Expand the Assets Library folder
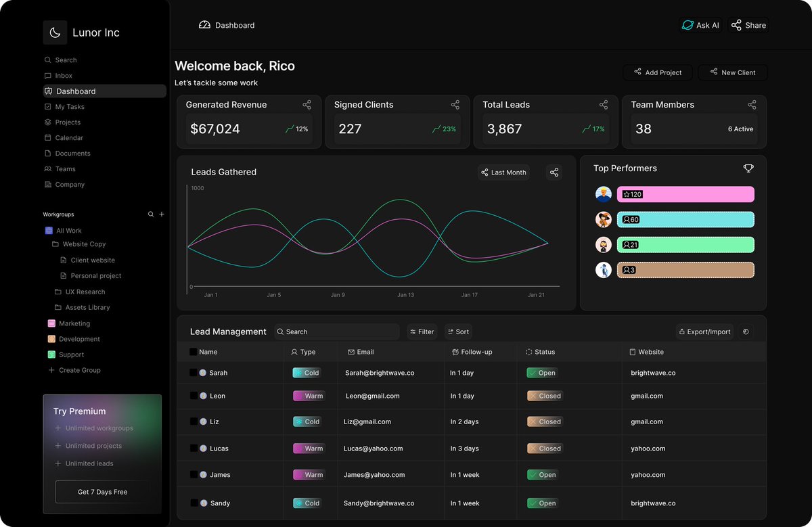Image resolution: width=812 pixels, height=527 pixels. tap(81, 308)
